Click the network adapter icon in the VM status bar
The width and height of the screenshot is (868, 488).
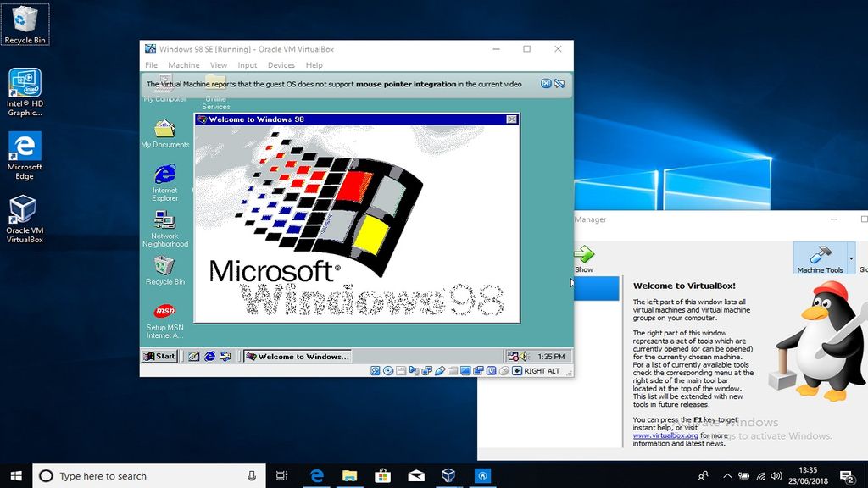coord(427,371)
